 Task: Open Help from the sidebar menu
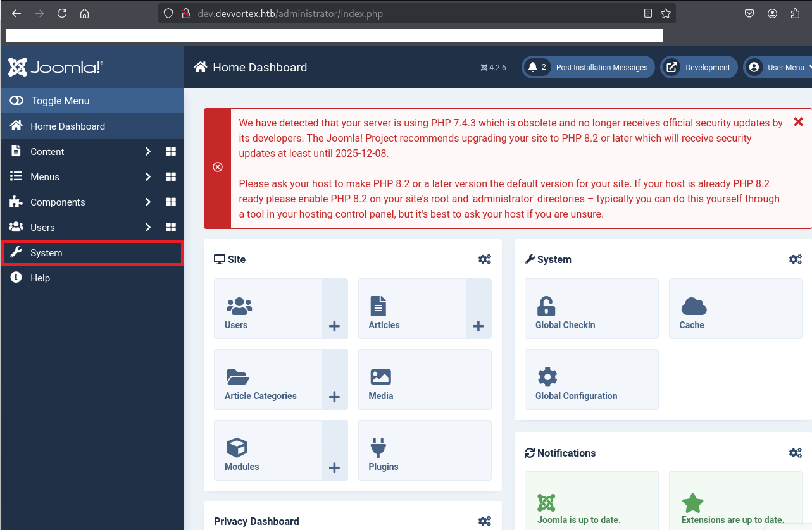point(40,278)
